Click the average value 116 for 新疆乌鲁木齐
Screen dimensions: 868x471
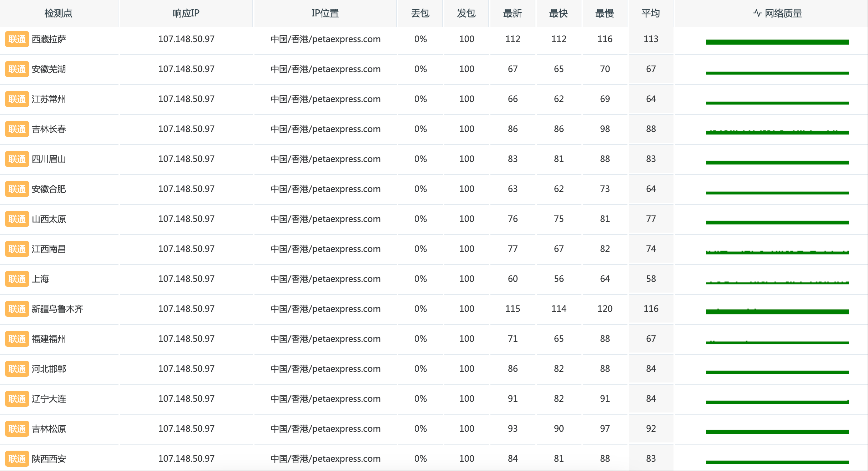click(x=651, y=309)
